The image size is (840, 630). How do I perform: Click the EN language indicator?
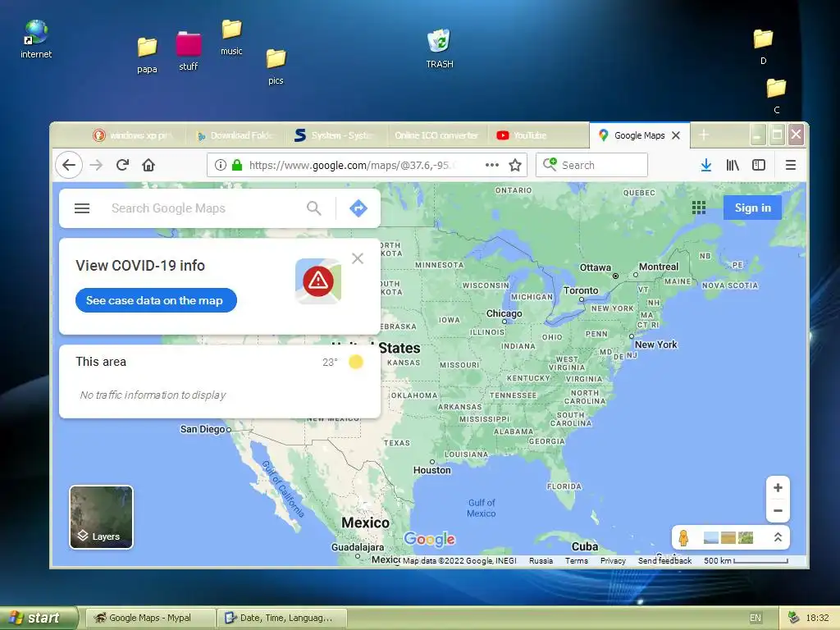point(756,618)
